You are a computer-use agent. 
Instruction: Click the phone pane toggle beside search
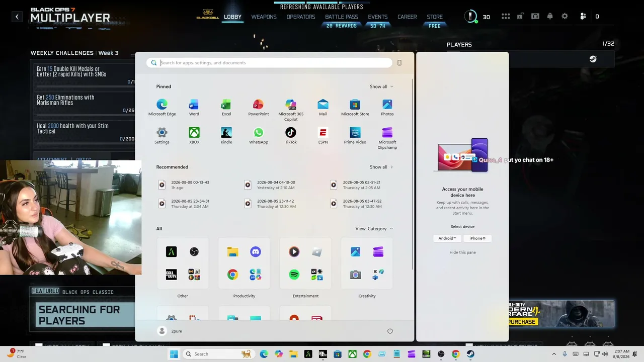click(x=399, y=63)
